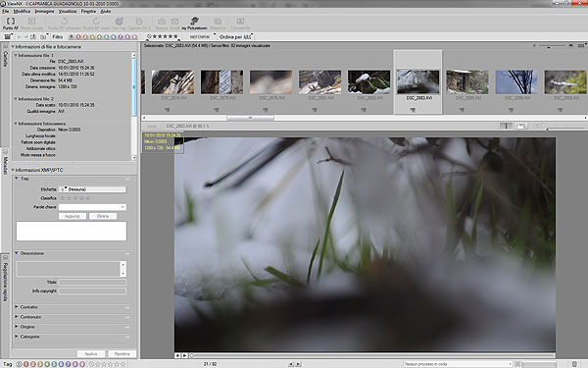
Task: Collapse the Descrizione section
Action: coord(17,253)
